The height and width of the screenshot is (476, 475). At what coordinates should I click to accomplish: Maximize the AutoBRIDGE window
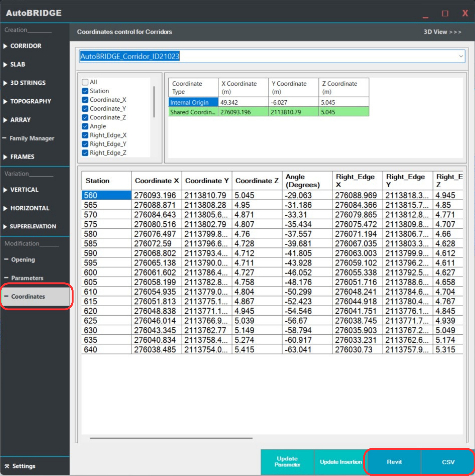445,13
